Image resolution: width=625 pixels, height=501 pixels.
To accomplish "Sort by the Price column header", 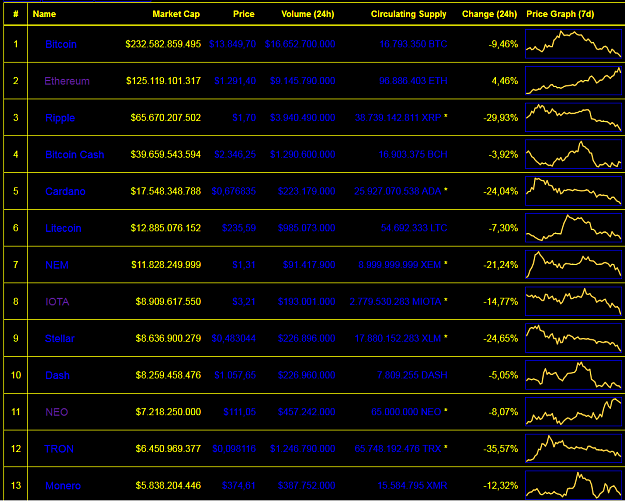I will coord(244,14).
